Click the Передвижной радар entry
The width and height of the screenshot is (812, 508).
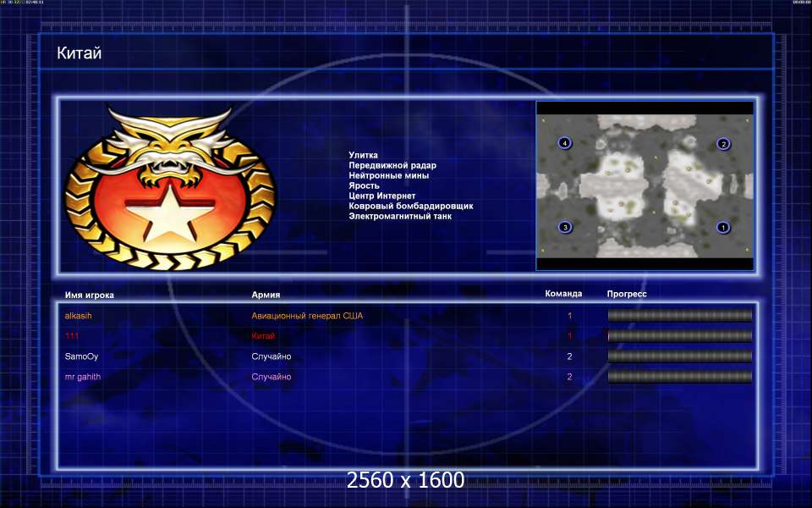[x=392, y=165]
